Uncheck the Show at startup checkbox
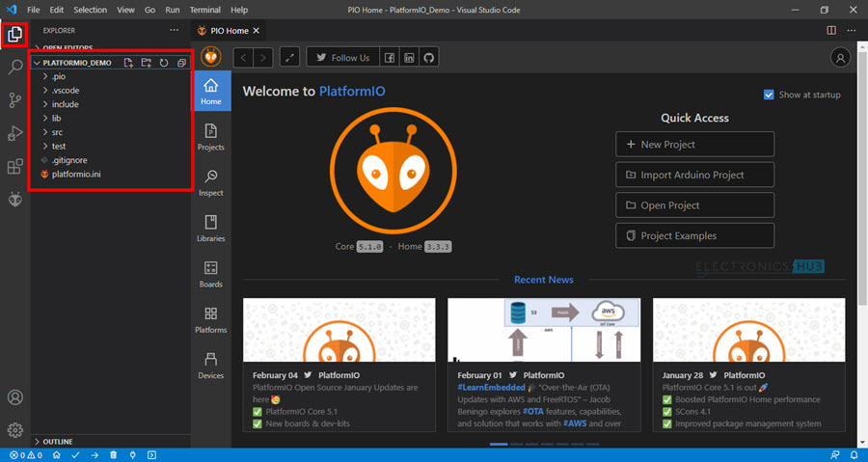Image resolution: width=868 pixels, height=462 pixels. pos(769,95)
